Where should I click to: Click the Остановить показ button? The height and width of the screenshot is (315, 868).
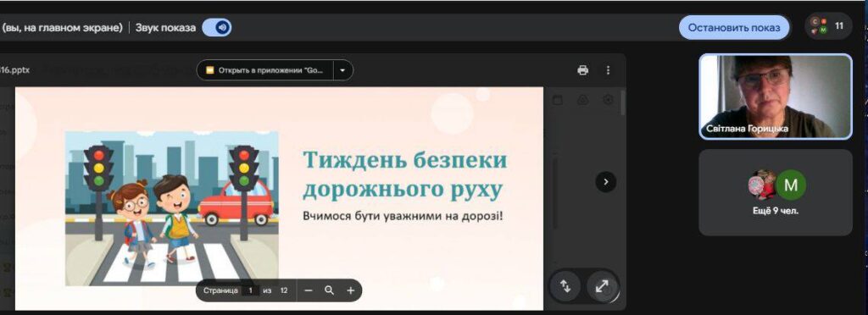point(734,28)
